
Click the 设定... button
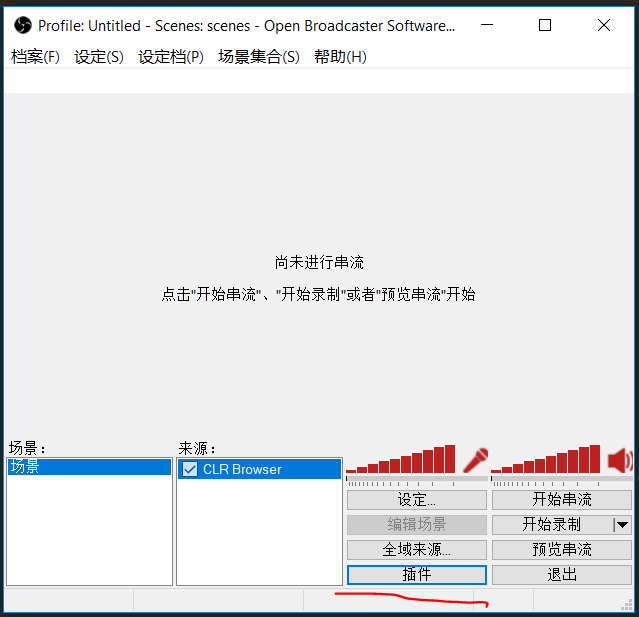click(x=417, y=500)
